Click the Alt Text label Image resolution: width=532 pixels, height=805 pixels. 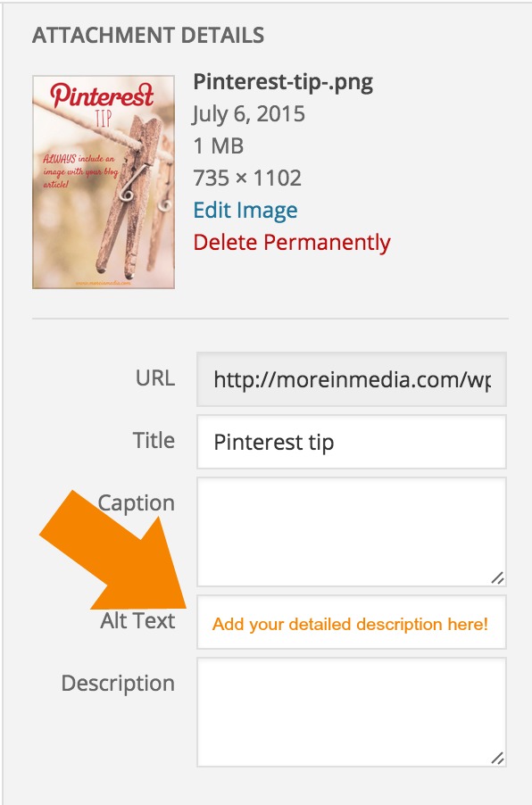(x=137, y=620)
